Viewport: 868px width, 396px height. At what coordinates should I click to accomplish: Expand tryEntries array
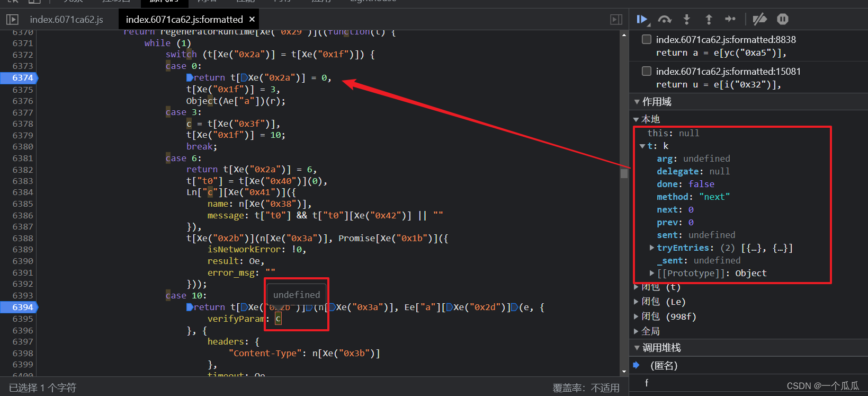(x=652, y=248)
